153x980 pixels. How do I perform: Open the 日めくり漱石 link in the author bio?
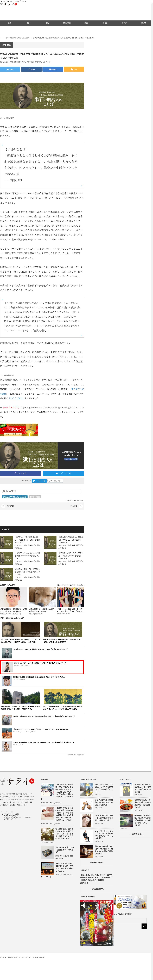(16, 398)
